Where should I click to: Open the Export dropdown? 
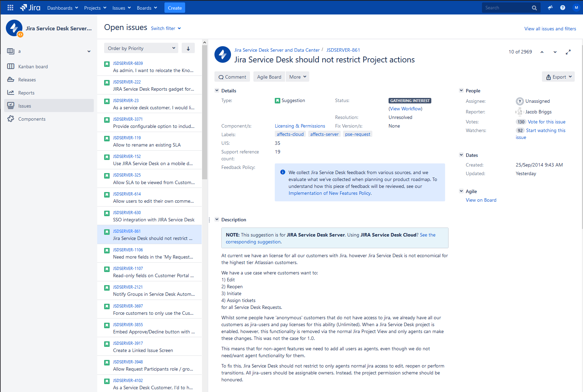tap(559, 77)
